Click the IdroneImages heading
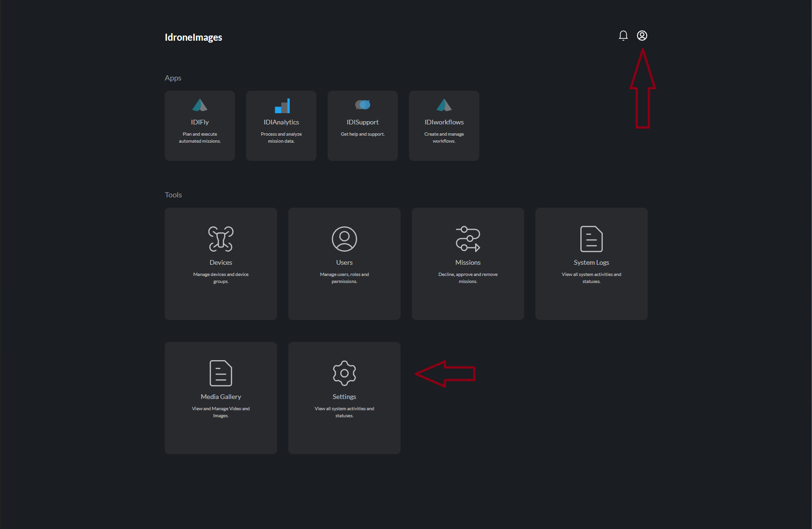 193,37
